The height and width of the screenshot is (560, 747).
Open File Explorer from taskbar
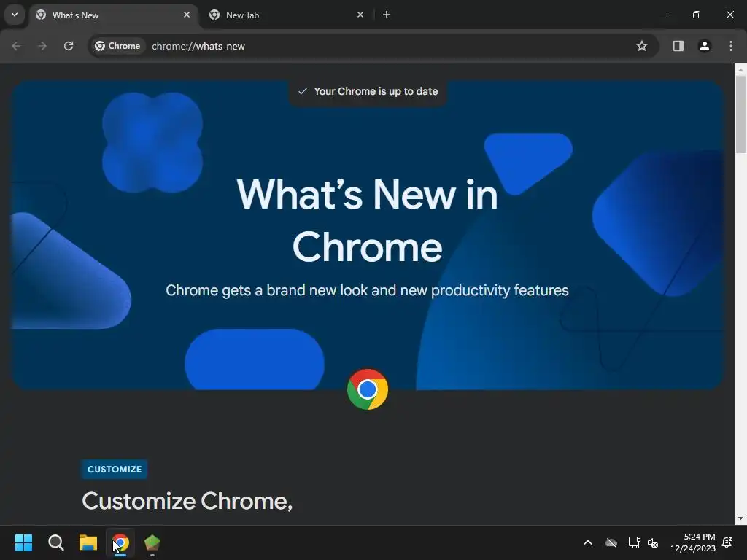pyautogui.click(x=88, y=542)
